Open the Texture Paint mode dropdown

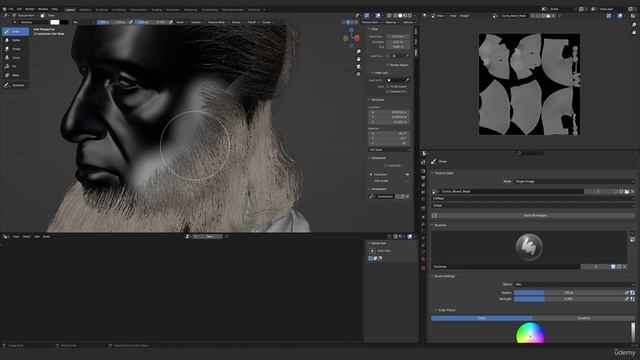[x=26, y=16]
